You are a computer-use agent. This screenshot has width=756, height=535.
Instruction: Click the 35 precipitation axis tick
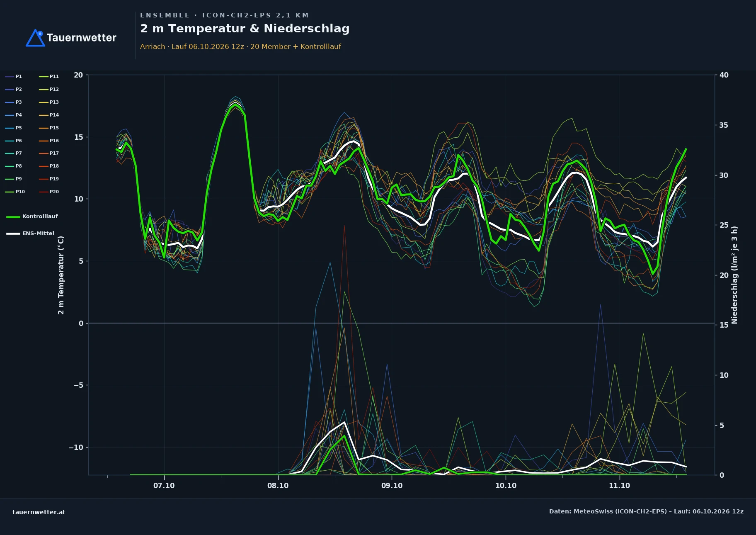coord(724,125)
